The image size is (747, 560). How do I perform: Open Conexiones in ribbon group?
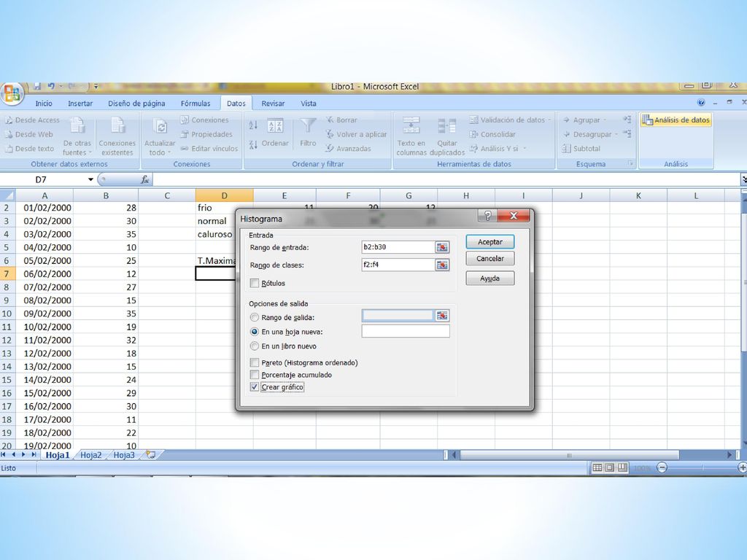205,120
